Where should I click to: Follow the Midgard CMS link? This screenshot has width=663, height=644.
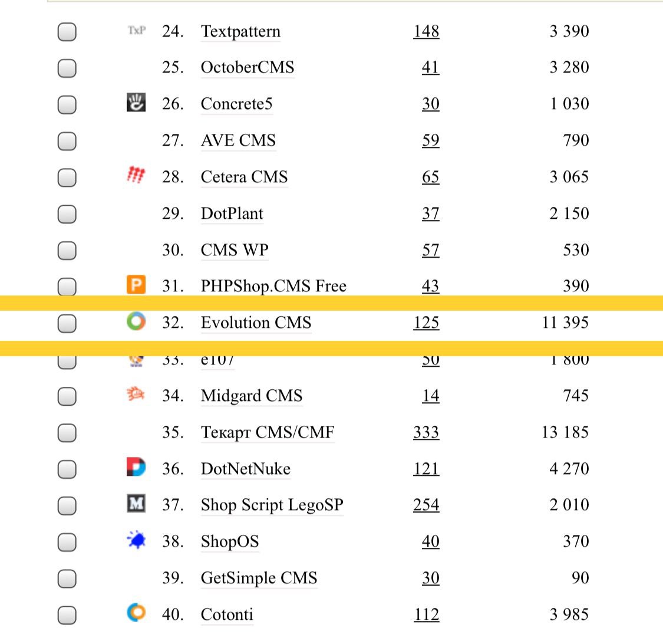(x=252, y=396)
